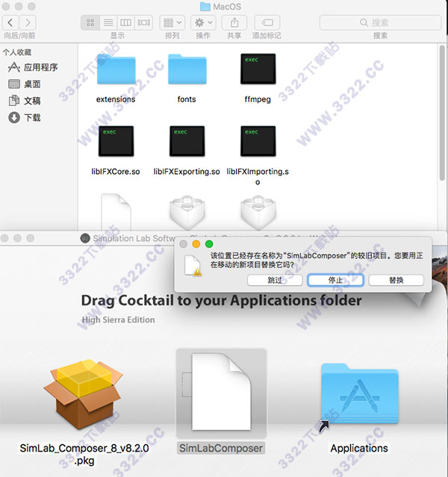This screenshot has width=448, height=477.
Task: Select the libIFXImporting.so file icon
Action: coord(258,141)
